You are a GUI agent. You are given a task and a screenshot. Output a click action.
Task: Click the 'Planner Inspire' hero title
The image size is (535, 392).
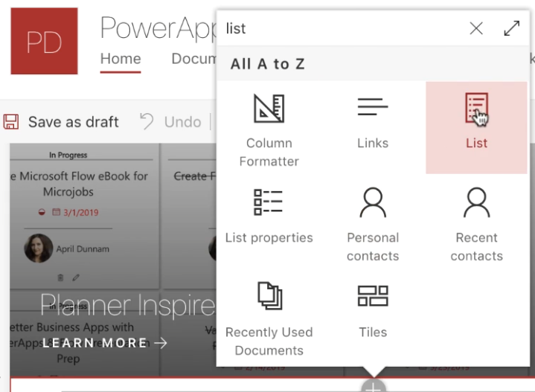tap(128, 305)
